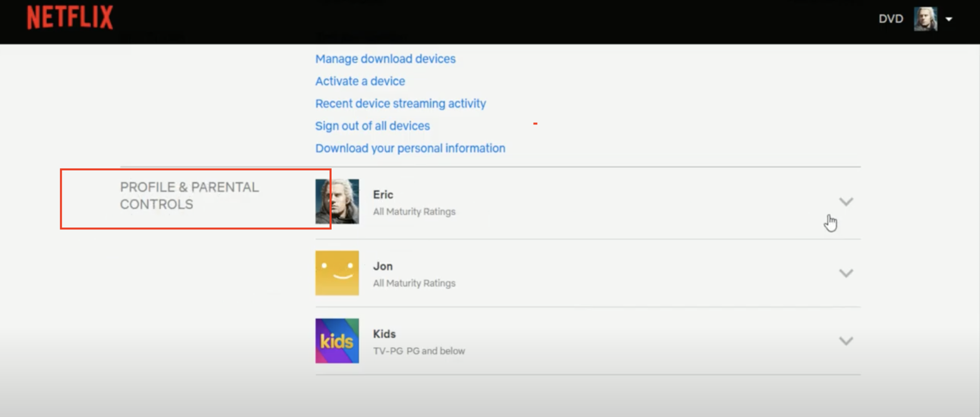Select the Eric profile name

[x=383, y=195]
